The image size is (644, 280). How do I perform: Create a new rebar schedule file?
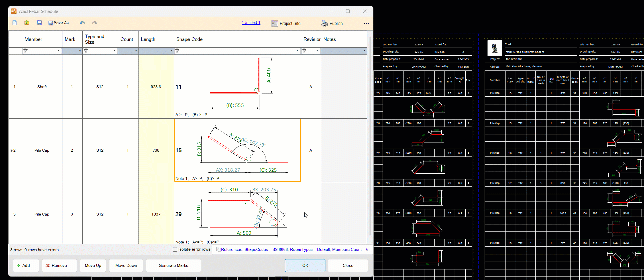(x=15, y=23)
